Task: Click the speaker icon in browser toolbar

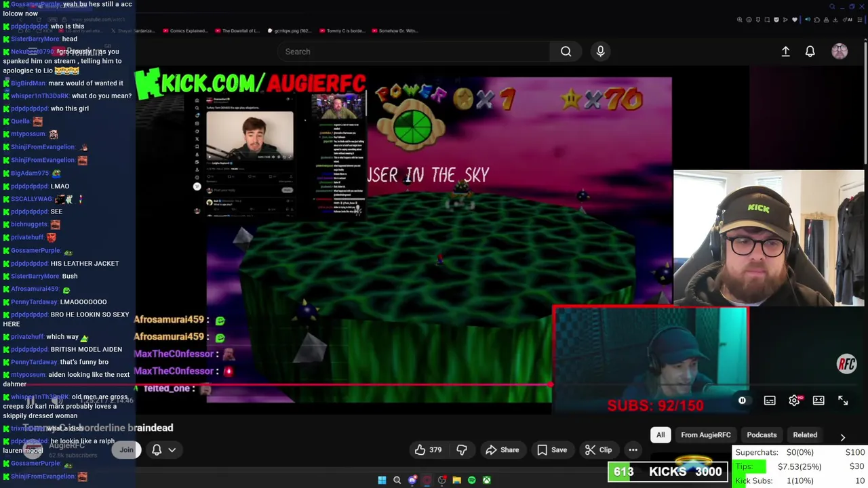Action: (808, 20)
